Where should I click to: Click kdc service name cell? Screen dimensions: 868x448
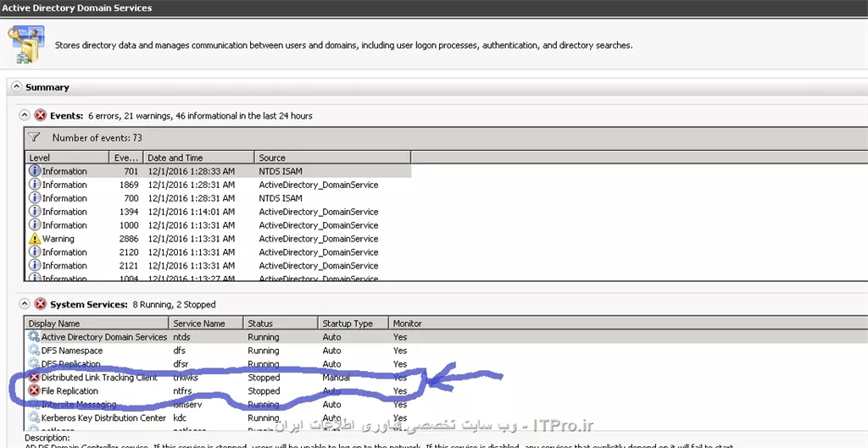(180, 418)
